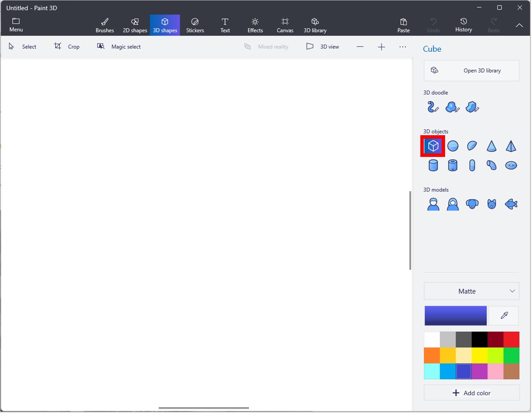Image resolution: width=532 pixels, height=414 pixels.
Task: Click Add color
Action: [471, 393]
